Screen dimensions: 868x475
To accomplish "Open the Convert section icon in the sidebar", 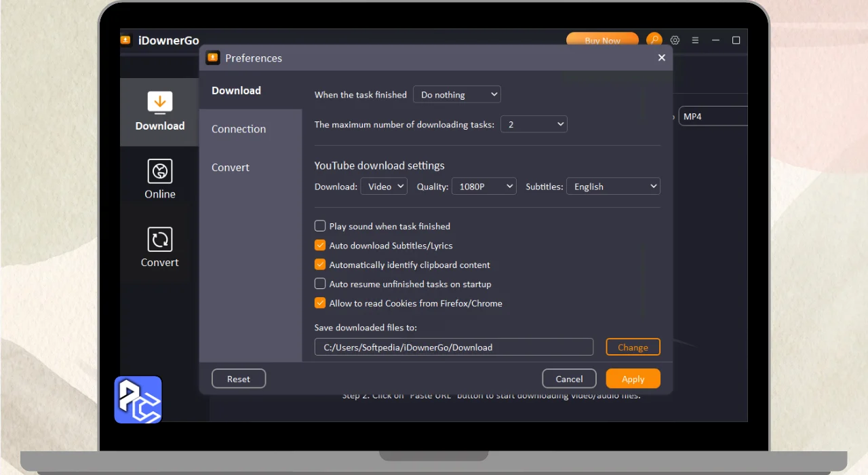I will pos(159,240).
